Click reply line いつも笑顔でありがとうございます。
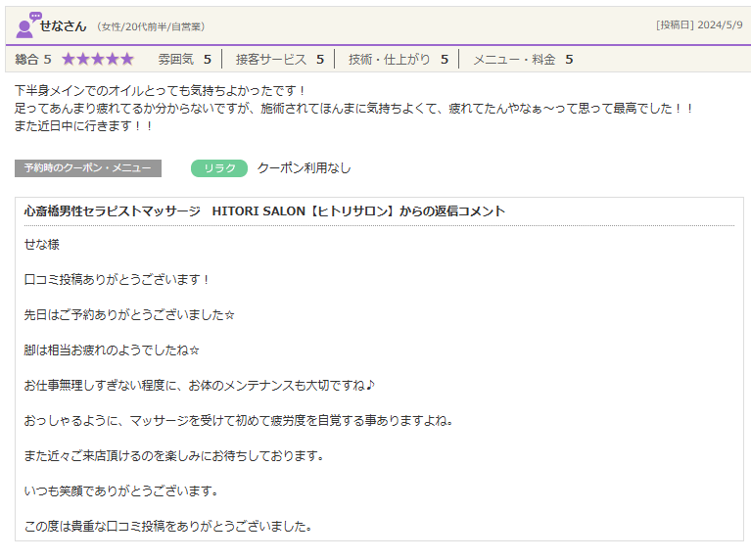 click(121, 491)
